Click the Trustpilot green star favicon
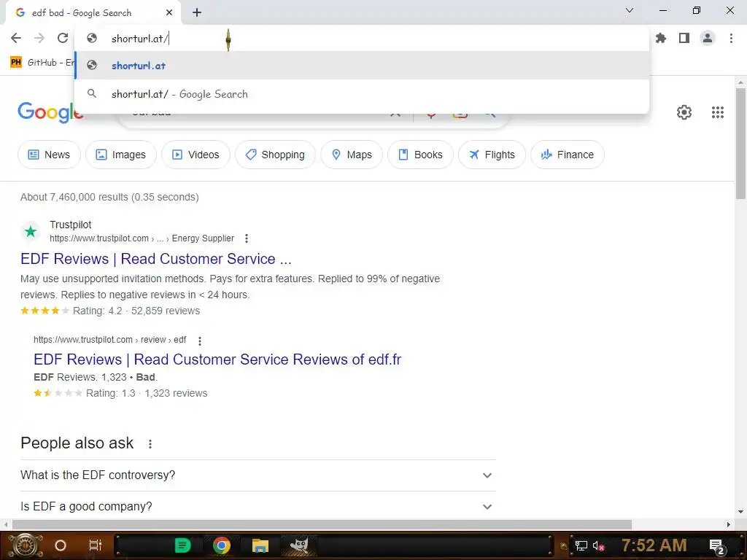 [31, 232]
